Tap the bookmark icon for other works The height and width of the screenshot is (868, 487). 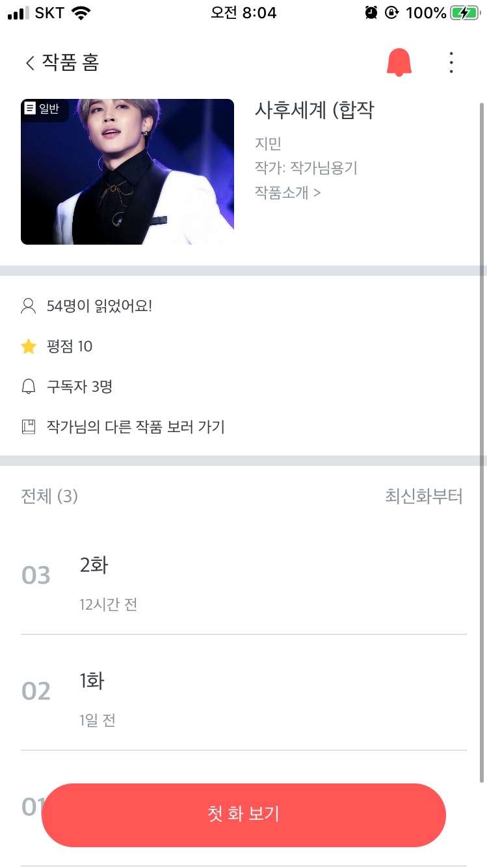(29, 427)
